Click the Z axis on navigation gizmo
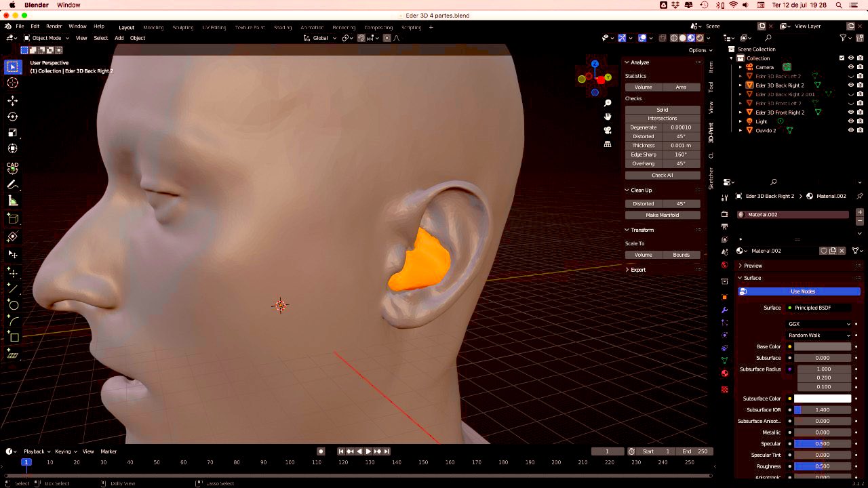 click(595, 64)
